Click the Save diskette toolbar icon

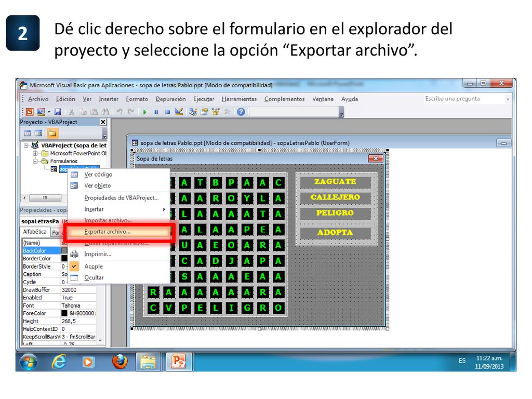click(x=57, y=112)
